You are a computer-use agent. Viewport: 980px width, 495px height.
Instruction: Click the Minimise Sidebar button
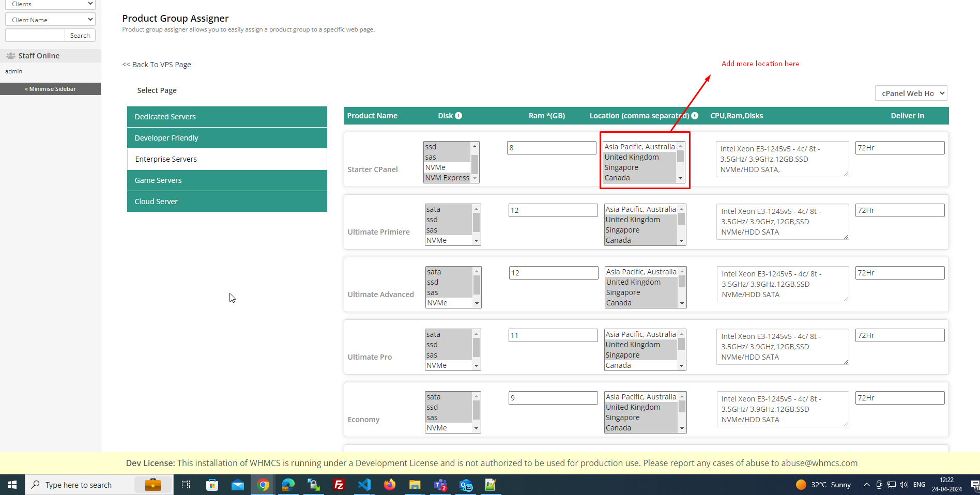[51, 89]
